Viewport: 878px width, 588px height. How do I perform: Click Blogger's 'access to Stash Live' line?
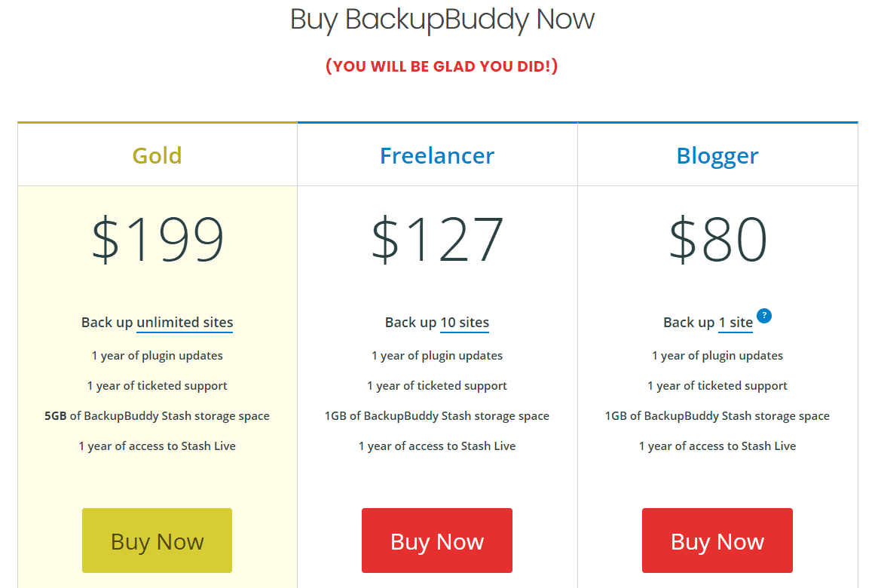(717, 446)
